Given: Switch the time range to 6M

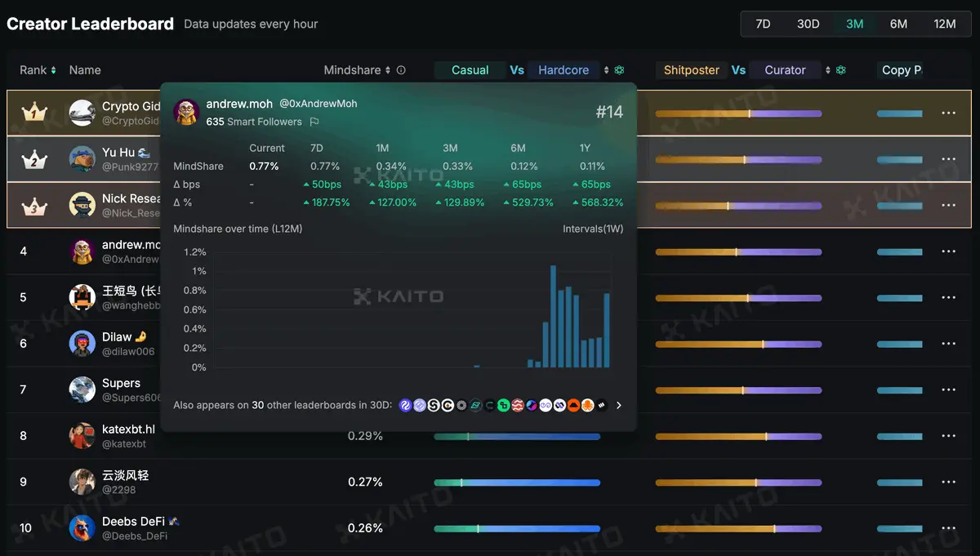Looking at the screenshot, I should tap(898, 24).
